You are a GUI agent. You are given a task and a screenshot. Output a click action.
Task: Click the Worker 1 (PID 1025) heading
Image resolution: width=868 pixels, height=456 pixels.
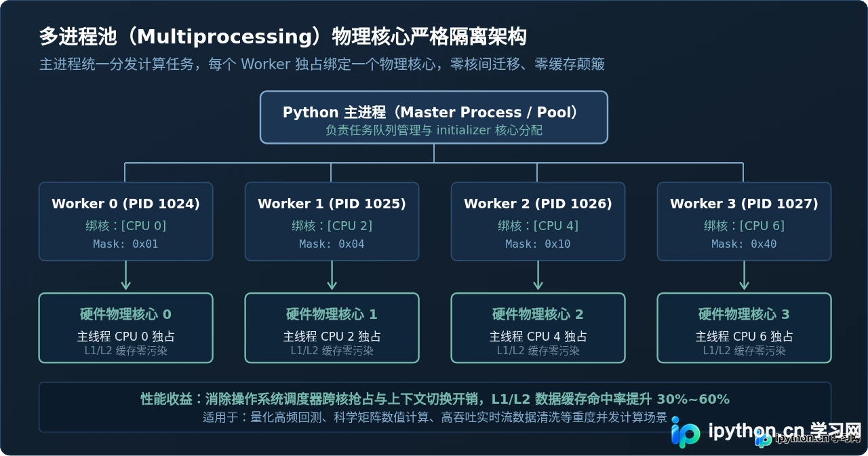pos(332,204)
